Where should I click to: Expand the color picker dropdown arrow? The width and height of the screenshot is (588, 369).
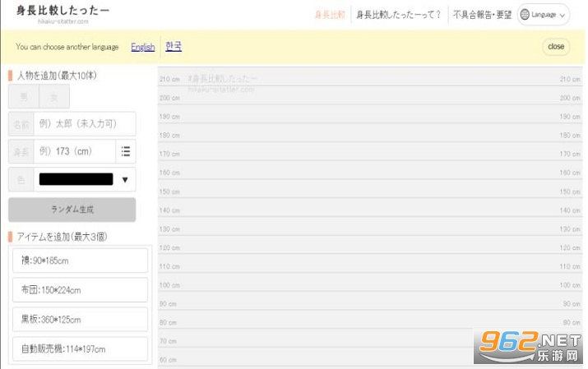[x=125, y=179]
